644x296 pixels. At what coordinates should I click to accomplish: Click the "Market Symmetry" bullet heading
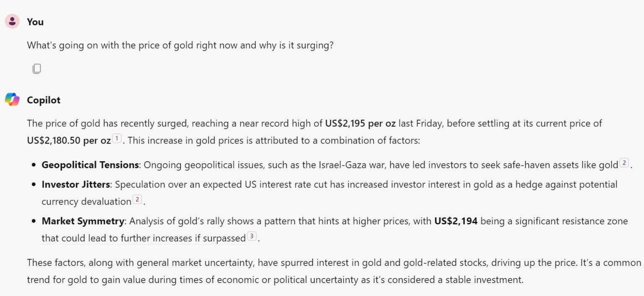click(83, 221)
